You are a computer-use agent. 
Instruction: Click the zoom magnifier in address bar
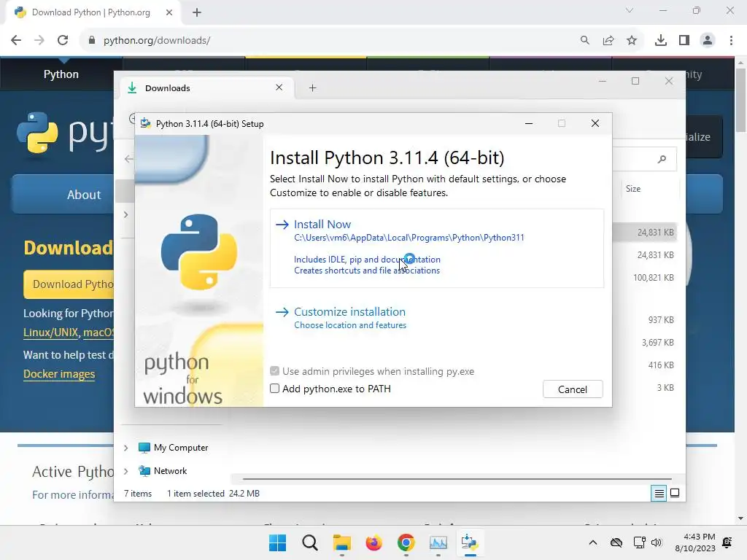[x=585, y=41]
